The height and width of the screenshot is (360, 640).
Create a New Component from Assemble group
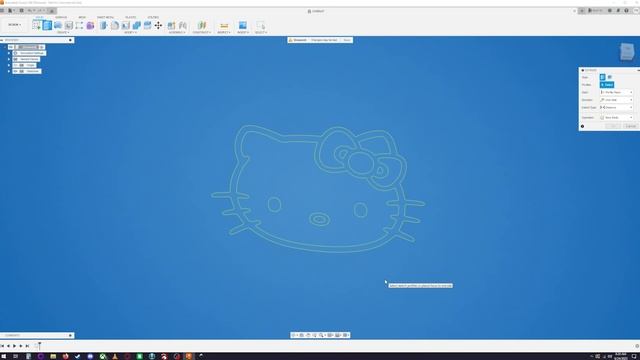pos(171,25)
